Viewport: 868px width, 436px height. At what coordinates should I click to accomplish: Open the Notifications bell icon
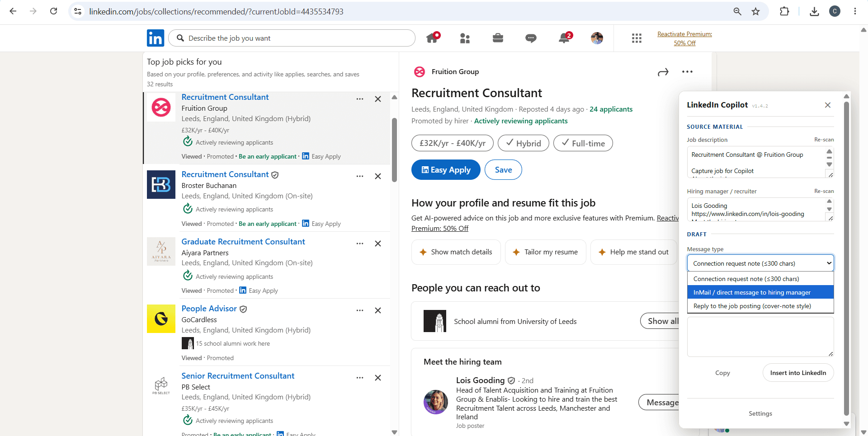pos(565,38)
